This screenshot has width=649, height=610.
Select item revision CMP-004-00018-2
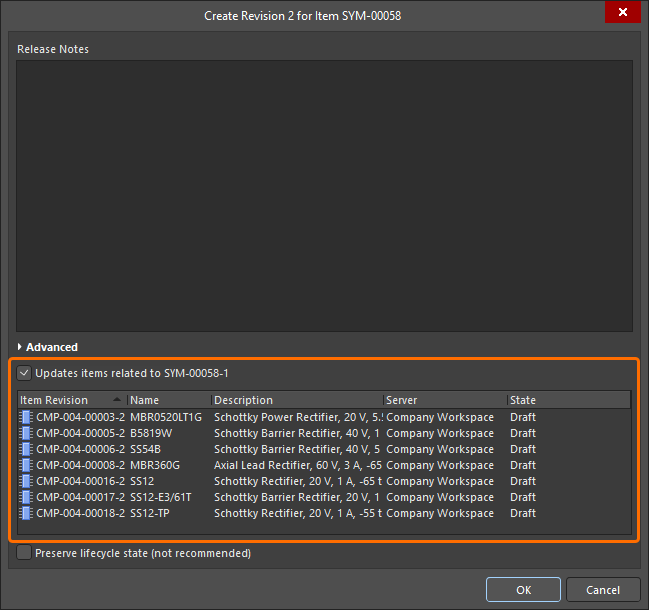tap(80, 513)
